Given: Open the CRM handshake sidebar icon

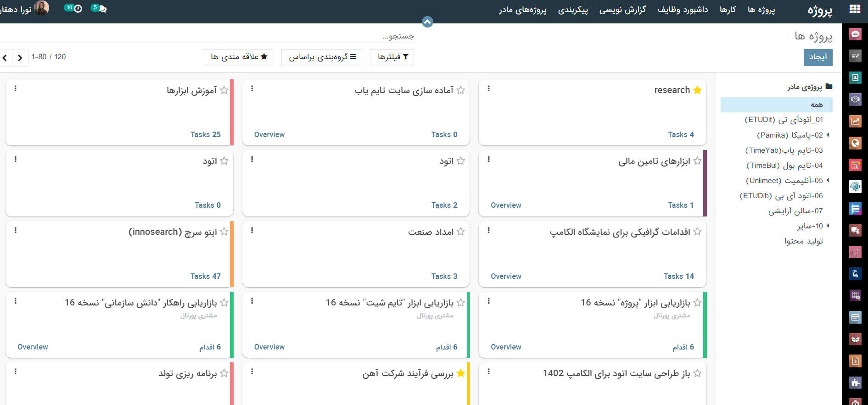Looking at the screenshot, I should 855,99.
